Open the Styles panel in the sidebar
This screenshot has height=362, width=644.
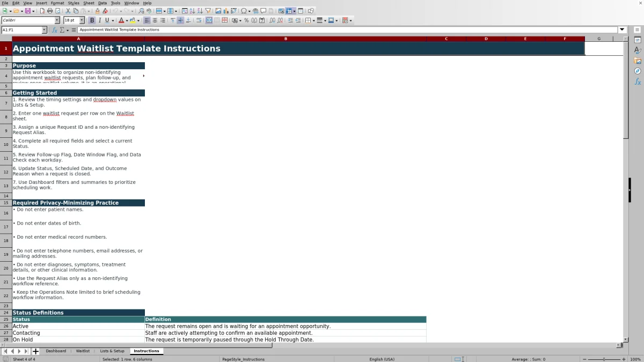638,50
